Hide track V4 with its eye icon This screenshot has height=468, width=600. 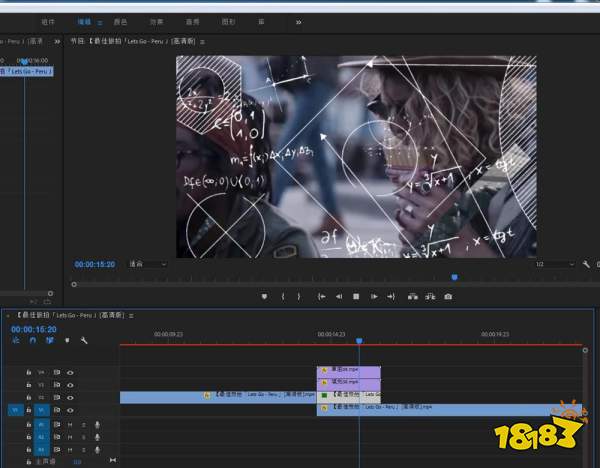point(70,372)
